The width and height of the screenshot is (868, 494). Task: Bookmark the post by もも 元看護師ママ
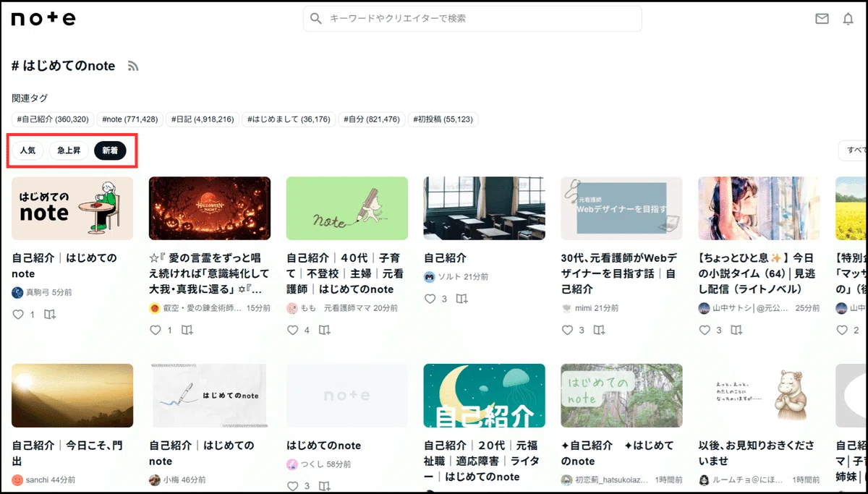325,330
